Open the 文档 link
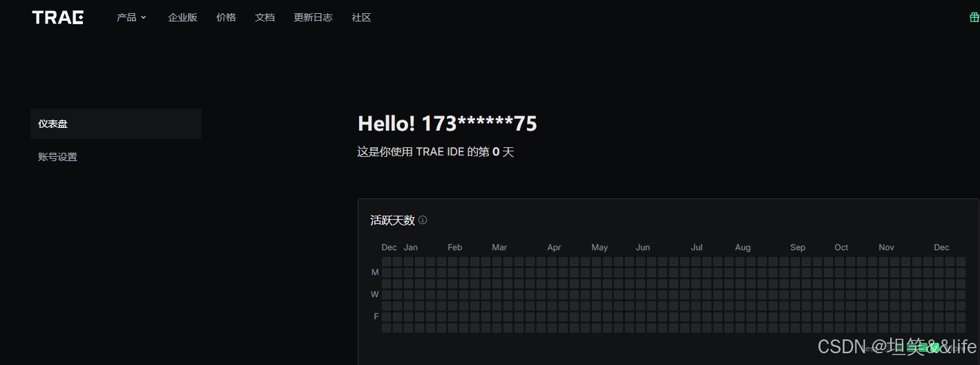The image size is (980, 365). (265, 17)
